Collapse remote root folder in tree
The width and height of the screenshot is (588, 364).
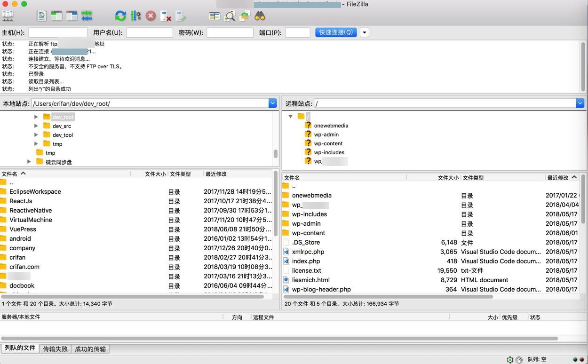[x=290, y=116]
